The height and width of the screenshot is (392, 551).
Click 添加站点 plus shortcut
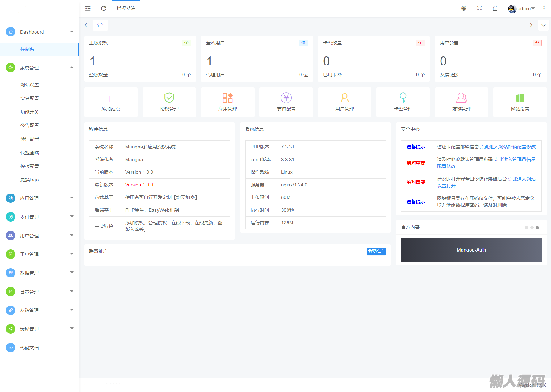111,102
